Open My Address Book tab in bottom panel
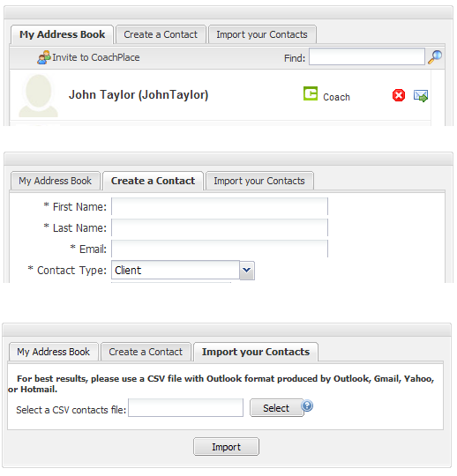The image size is (457, 476). click(54, 352)
